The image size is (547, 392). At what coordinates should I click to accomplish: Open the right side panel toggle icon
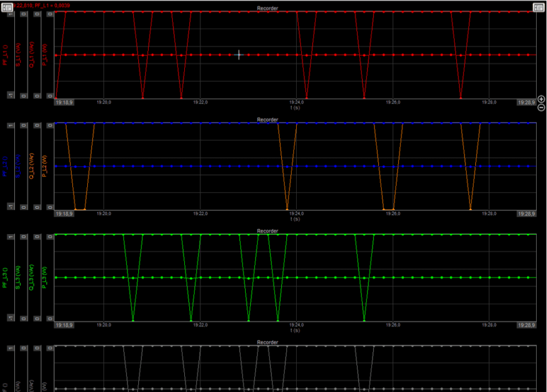539,7
